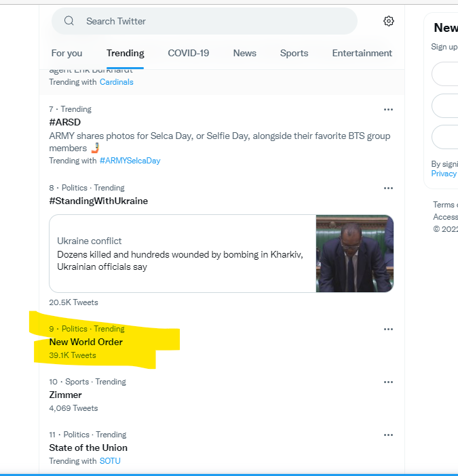Viewport: 458px width, 476px height.
Task: Click the ARMY Selca Day description text
Action: click(x=220, y=142)
